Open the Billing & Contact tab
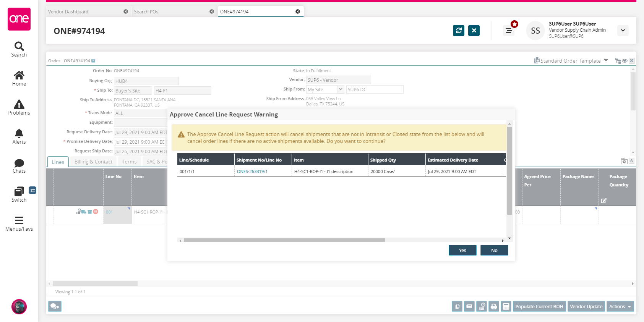 (x=93, y=162)
